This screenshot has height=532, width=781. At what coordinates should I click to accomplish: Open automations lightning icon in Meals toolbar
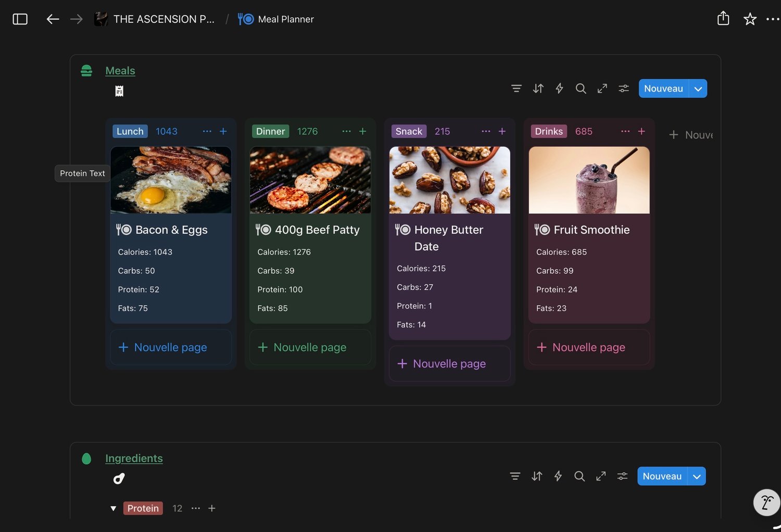(560, 88)
